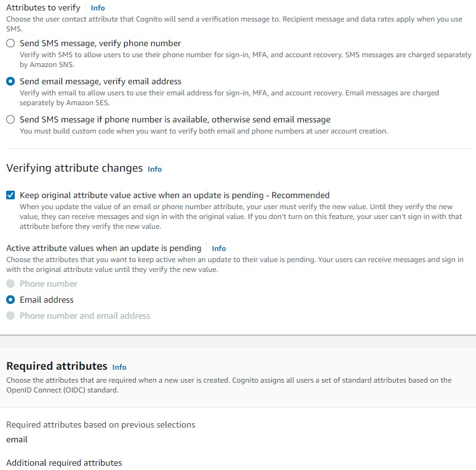476x470 pixels.
Task: Open Info link beside Attributes to verify
Action: pos(98,8)
